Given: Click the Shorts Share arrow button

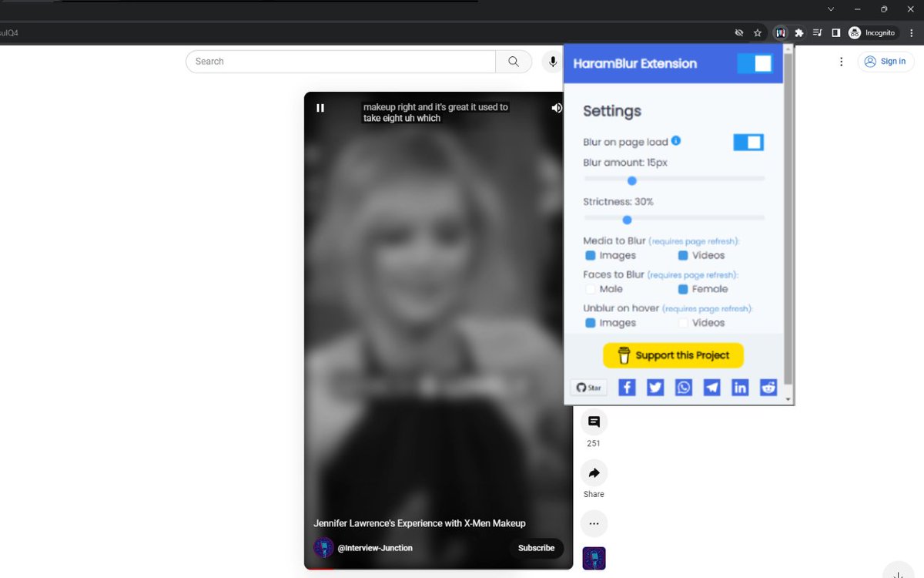Looking at the screenshot, I should pyautogui.click(x=594, y=473).
